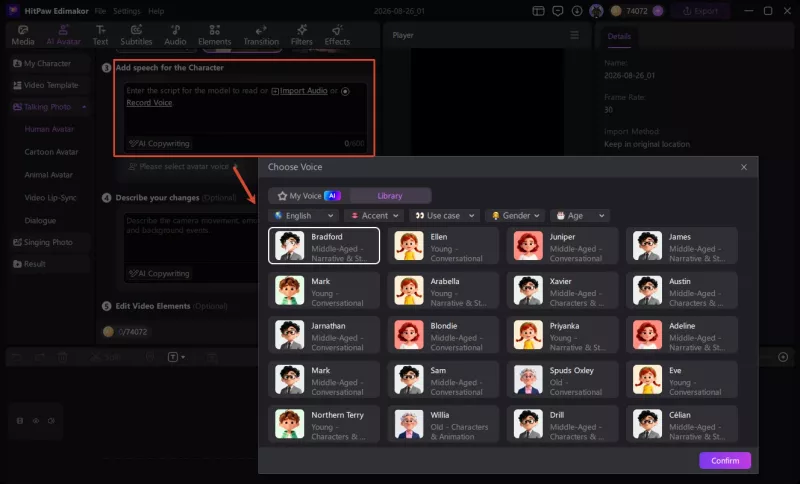Open the Gender filter dropdown
The width and height of the screenshot is (800, 484).
(x=515, y=216)
